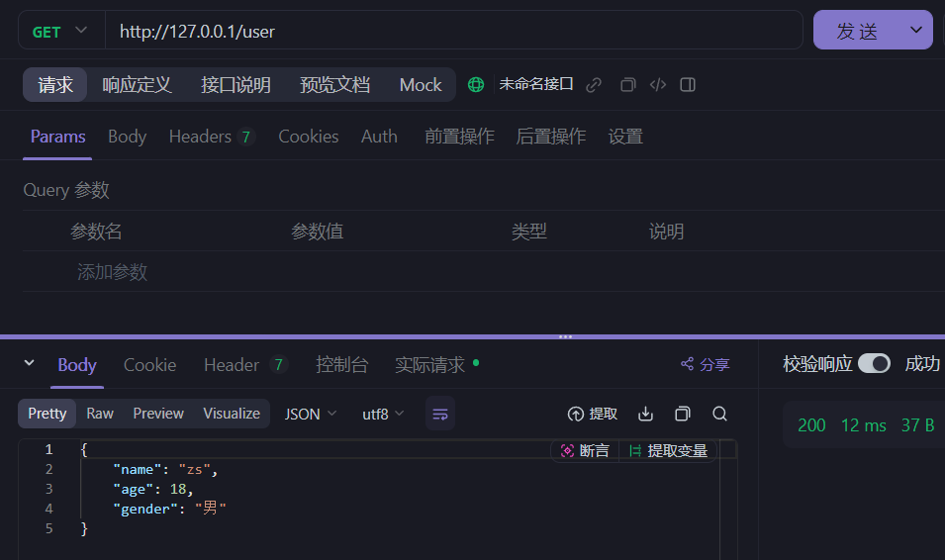The width and height of the screenshot is (945, 560).
Task: Open the 实际请求 tab
Action: coord(436,365)
